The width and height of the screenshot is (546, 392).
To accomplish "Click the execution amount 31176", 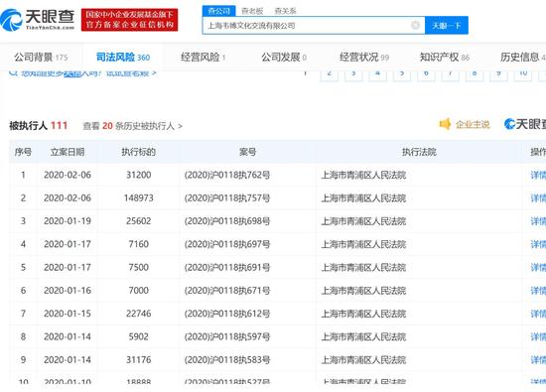I will 139,359.
